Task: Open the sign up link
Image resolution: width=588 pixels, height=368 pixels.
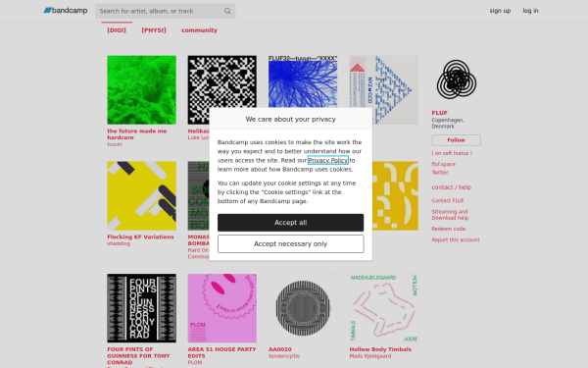Action: tap(500, 11)
